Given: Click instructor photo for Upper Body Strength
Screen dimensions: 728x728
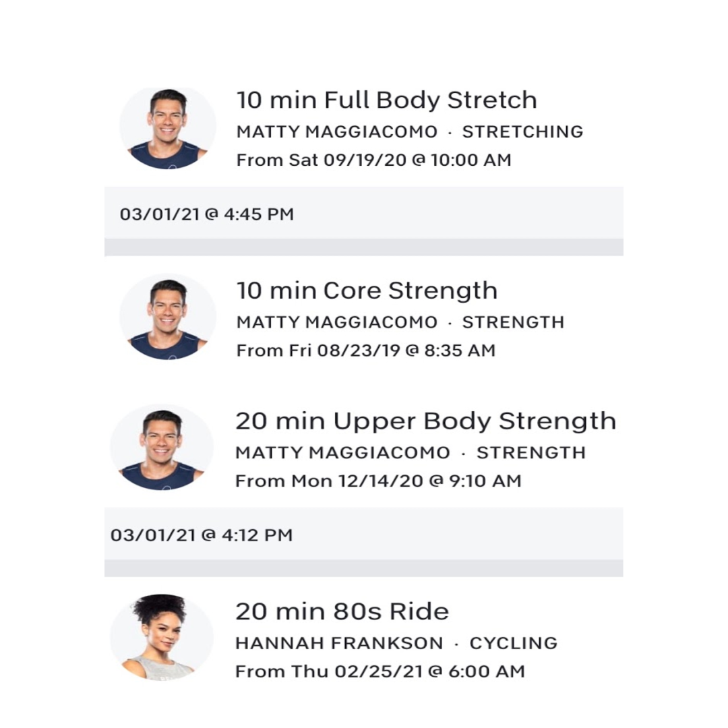Looking at the screenshot, I should click(162, 448).
